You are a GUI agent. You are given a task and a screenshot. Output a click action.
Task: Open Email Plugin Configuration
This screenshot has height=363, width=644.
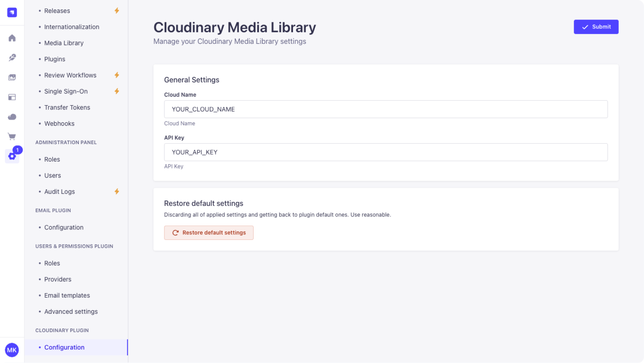[64, 227]
